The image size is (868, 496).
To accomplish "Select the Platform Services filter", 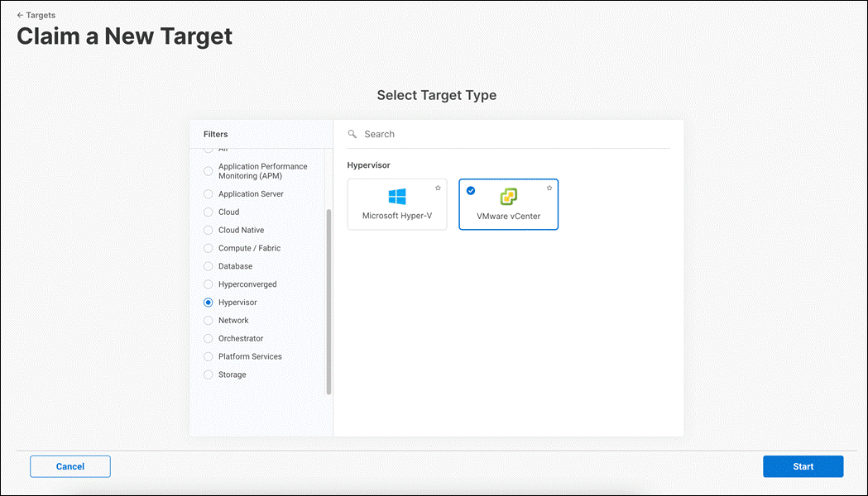I will (x=208, y=356).
